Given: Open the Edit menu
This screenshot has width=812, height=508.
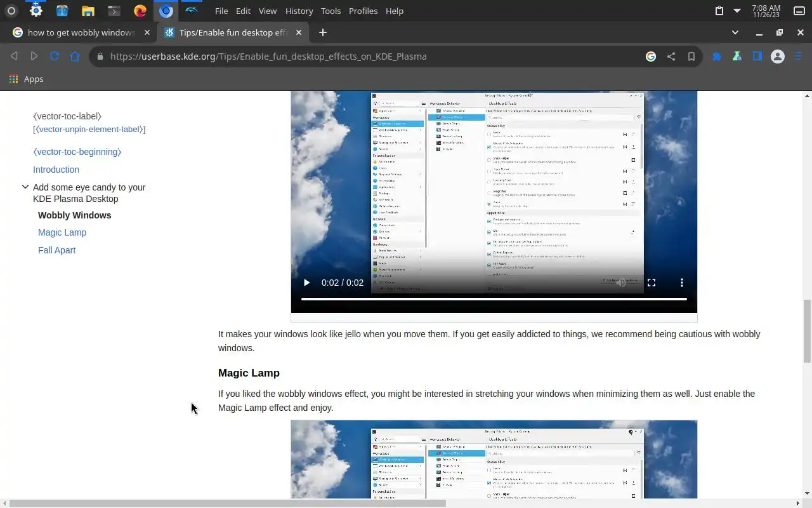Looking at the screenshot, I should point(243,11).
